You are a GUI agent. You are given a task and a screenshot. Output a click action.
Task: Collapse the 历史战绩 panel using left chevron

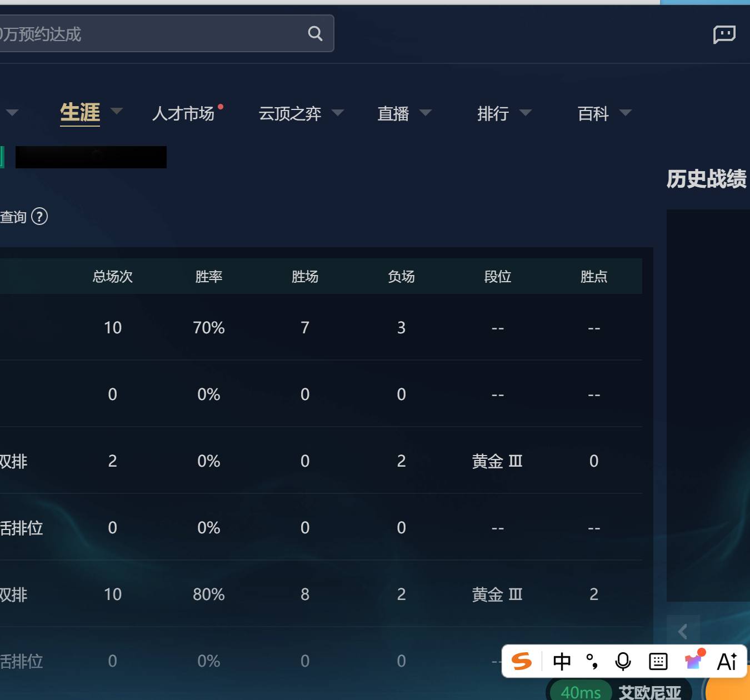click(x=682, y=632)
